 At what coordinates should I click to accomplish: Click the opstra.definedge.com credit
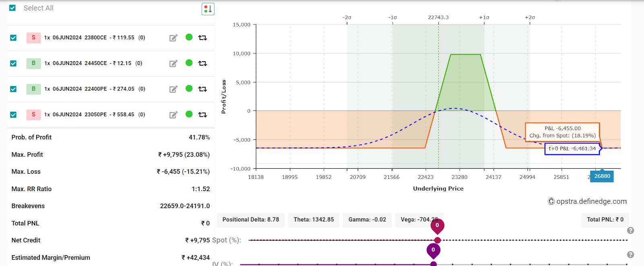point(587,201)
